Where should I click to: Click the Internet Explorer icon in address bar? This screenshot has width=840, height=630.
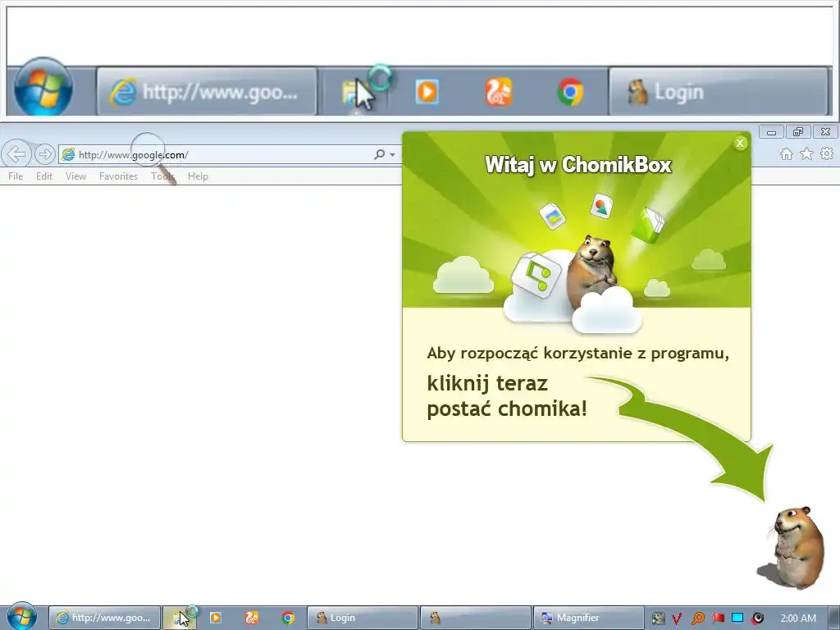(69, 155)
